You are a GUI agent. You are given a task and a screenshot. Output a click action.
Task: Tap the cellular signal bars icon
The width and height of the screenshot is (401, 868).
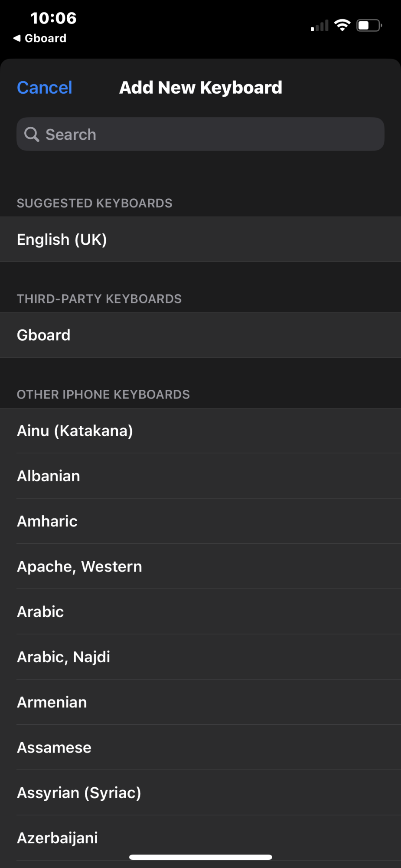[x=319, y=26]
